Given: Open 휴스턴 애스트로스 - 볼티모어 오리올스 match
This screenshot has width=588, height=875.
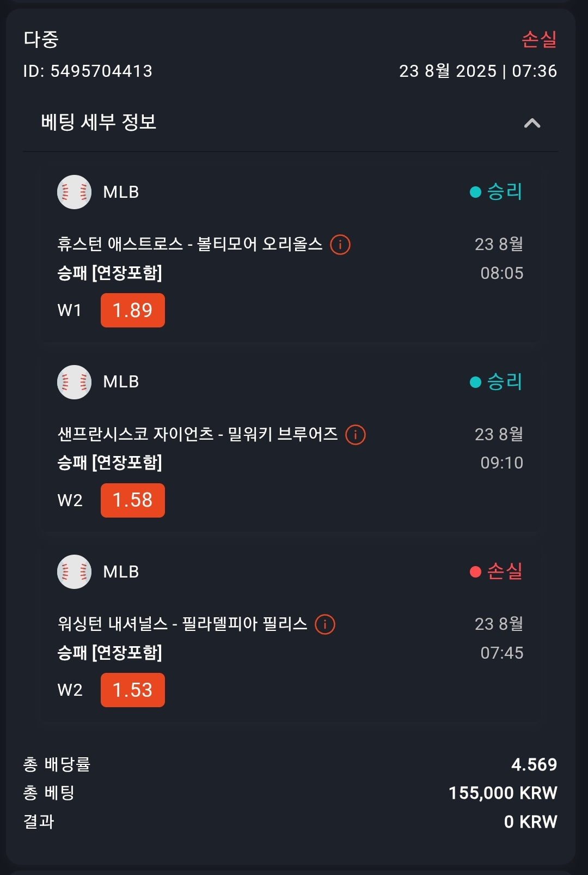Looking at the screenshot, I should [190, 244].
